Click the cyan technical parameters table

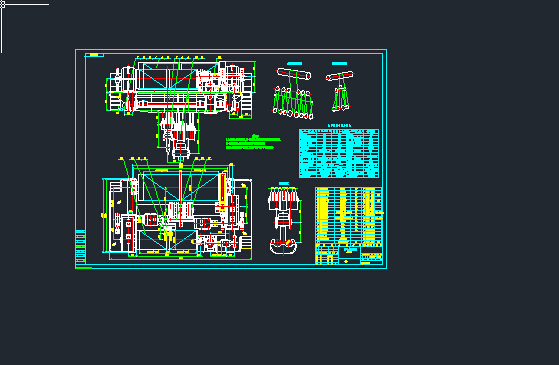(339, 153)
